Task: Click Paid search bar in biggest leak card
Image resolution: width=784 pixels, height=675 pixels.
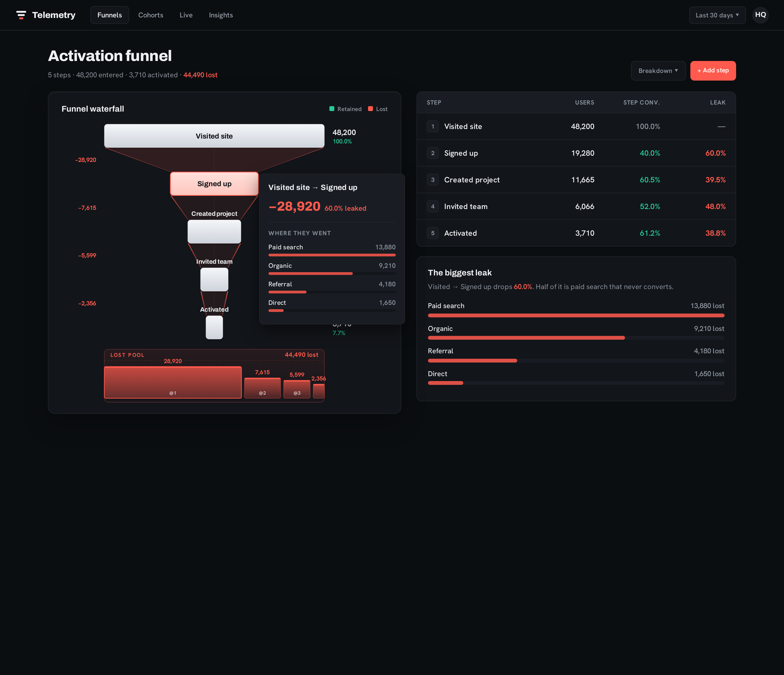Action: tap(576, 315)
